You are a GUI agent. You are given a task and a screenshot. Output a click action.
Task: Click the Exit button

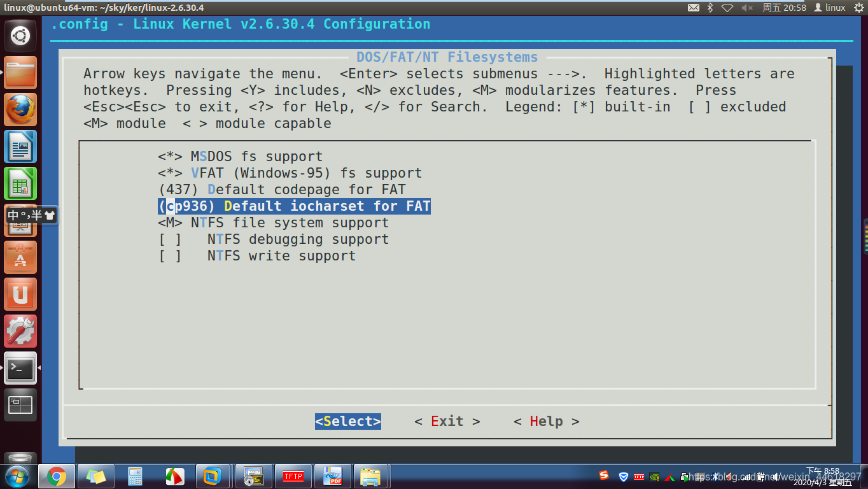pyautogui.click(x=447, y=422)
